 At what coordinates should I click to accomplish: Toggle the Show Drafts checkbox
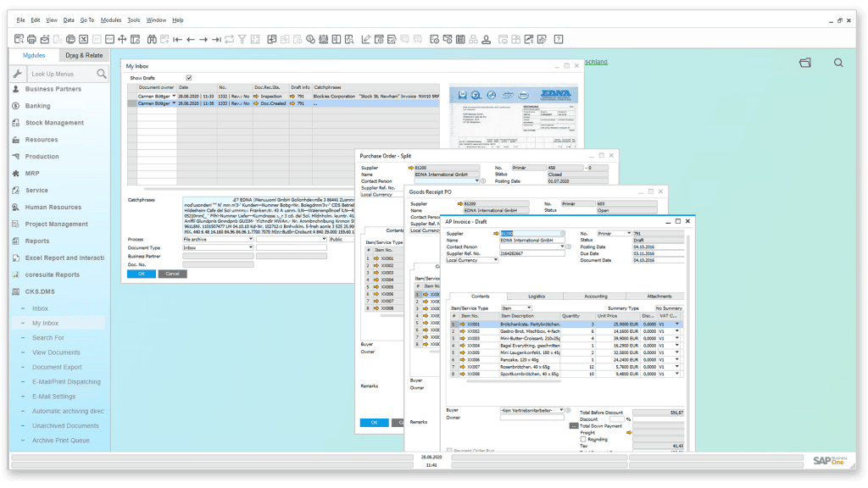pyautogui.click(x=189, y=78)
